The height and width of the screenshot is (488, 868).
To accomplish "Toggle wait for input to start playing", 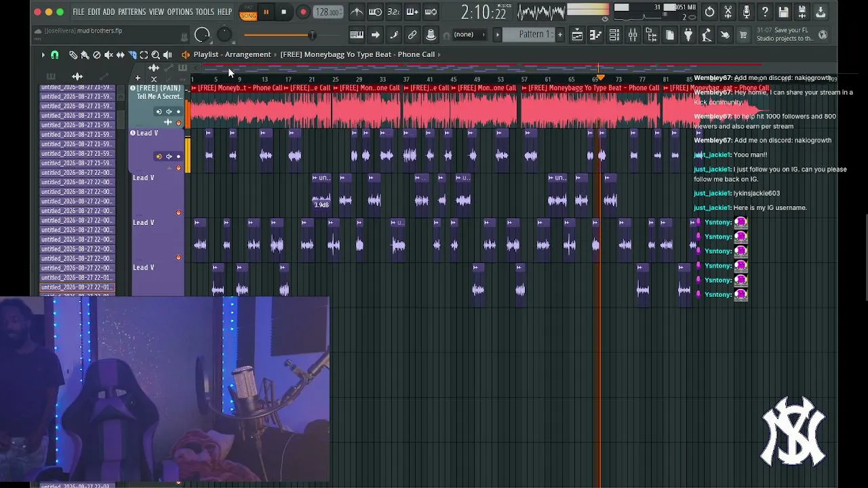I will [x=375, y=12].
